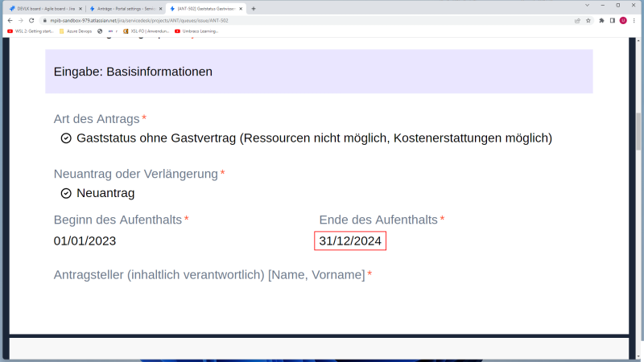Toggle the browser side panel icon
Image resolution: width=644 pixels, height=362 pixels.
613,21
